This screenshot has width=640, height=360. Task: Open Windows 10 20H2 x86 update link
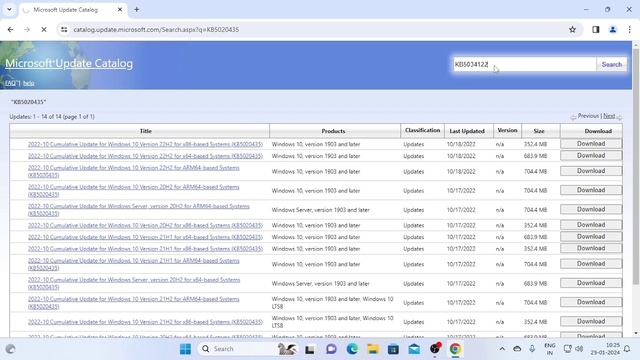tap(145, 225)
